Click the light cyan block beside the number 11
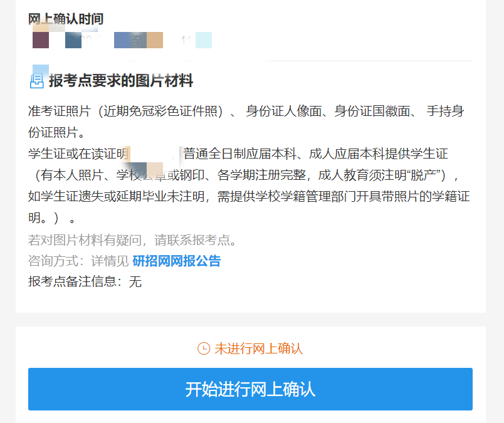 (x=205, y=39)
